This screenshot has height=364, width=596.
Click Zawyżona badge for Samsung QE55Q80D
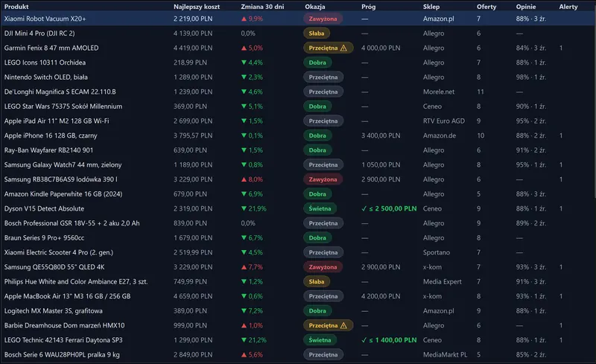pyautogui.click(x=323, y=267)
